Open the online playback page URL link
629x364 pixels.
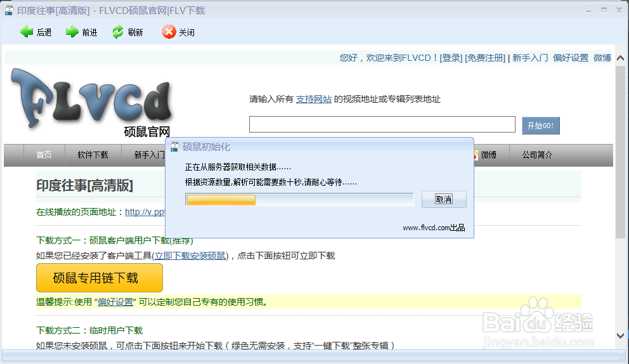(x=145, y=212)
